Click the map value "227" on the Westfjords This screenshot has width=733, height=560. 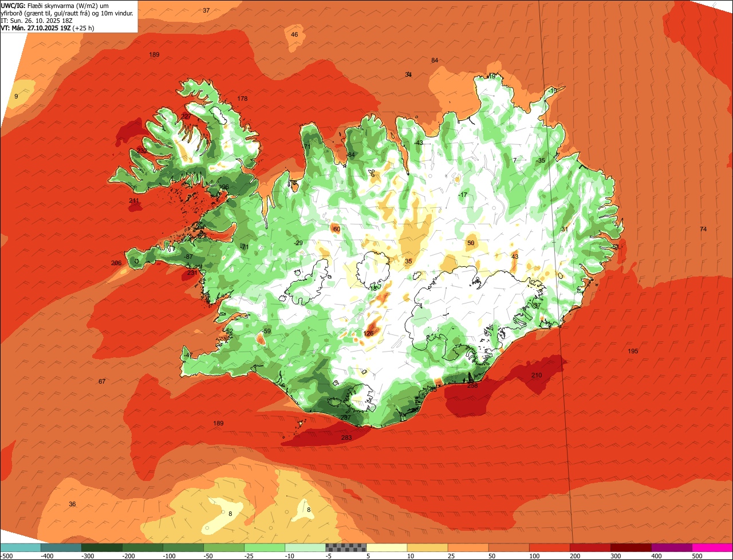tap(186, 116)
